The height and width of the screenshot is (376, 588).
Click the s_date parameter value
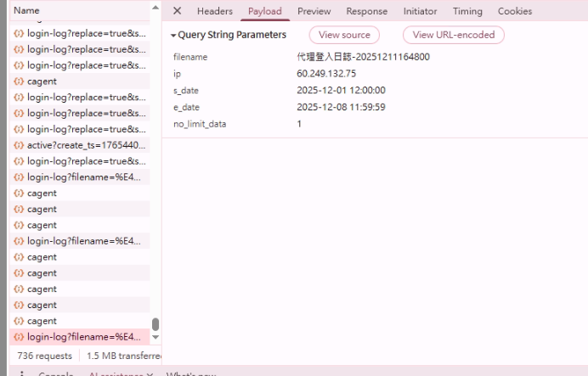coord(341,90)
